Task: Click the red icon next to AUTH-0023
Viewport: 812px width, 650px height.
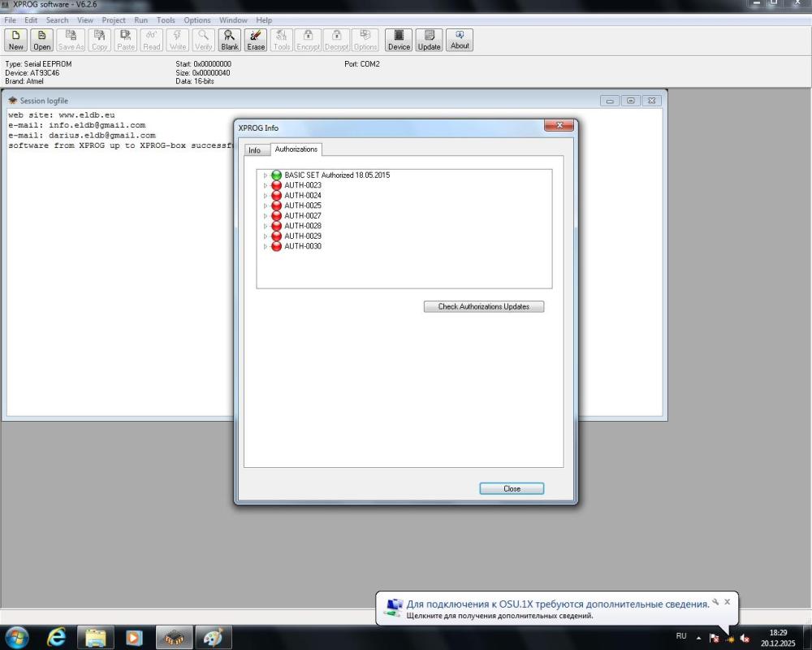Action: pos(277,185)
